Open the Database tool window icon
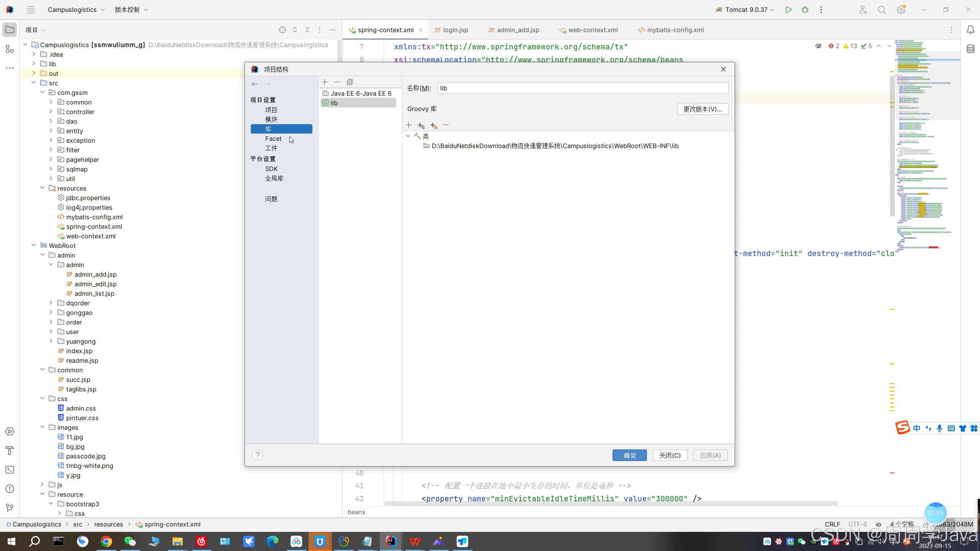Screen dimensions: 980x551 tap(970, 49)
